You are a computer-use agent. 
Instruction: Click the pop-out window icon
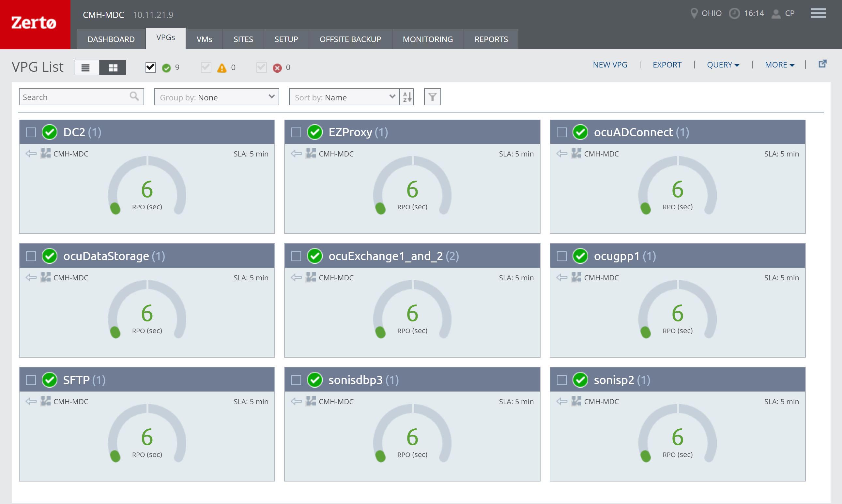coord(822,64)
